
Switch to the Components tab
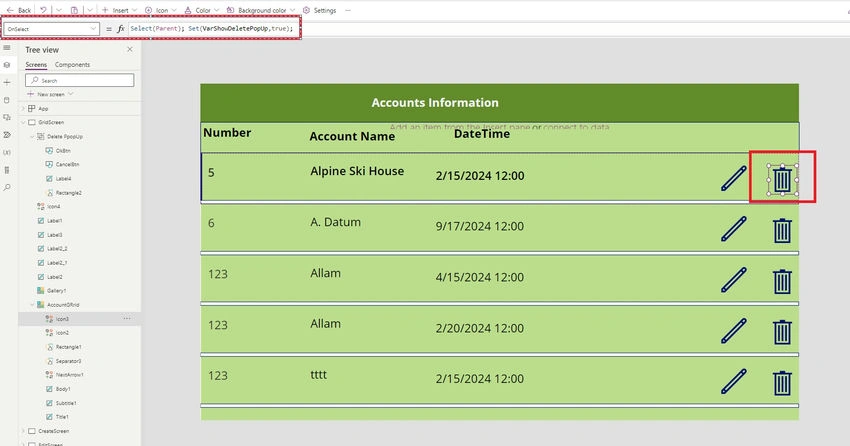click(72, 64)
